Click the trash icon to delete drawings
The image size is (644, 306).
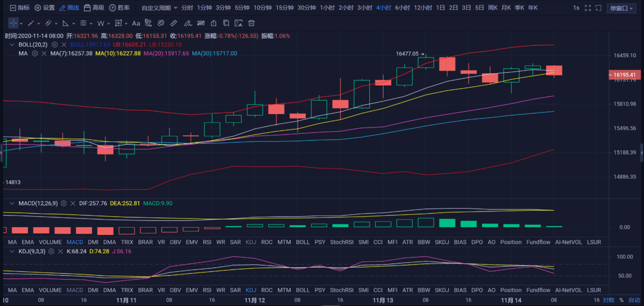click(x=251, y=23)
